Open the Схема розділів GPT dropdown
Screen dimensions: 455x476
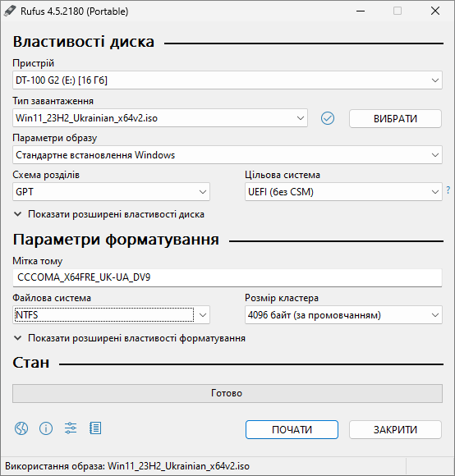point(111,191)
